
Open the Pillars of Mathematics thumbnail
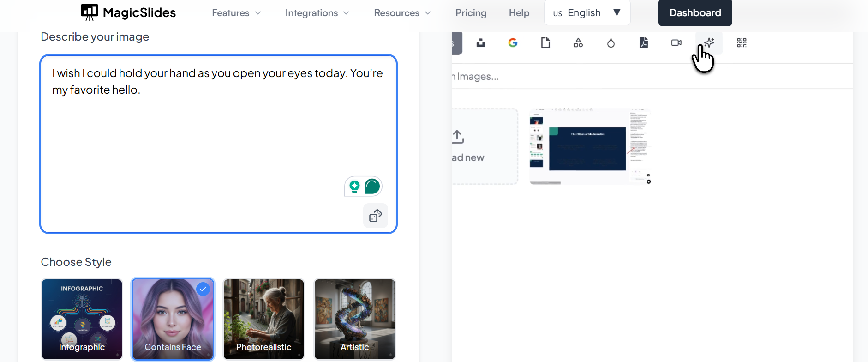pyautogui.click(x=590, y=146)
